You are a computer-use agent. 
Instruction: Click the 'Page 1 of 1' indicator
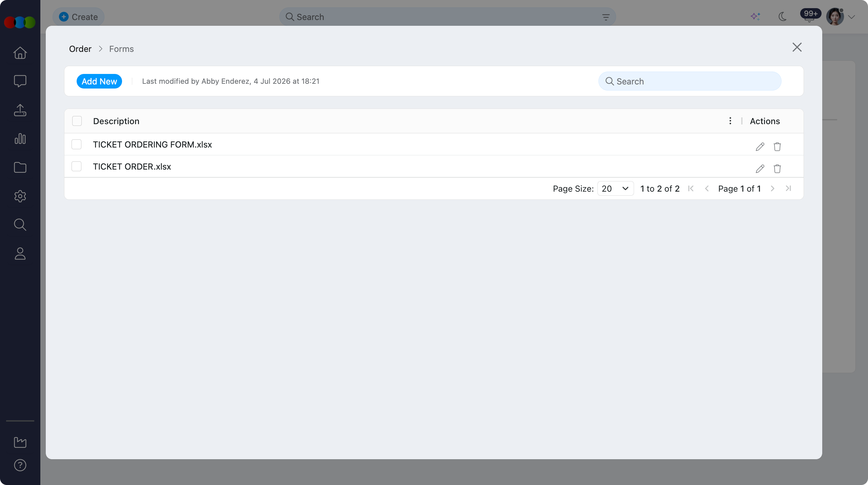[x=739, y=189]
